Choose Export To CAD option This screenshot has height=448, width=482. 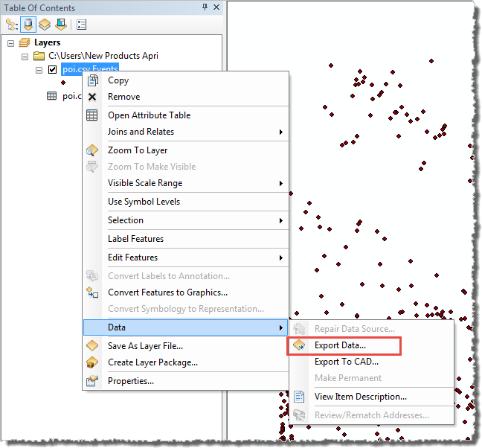click(346, 362)
